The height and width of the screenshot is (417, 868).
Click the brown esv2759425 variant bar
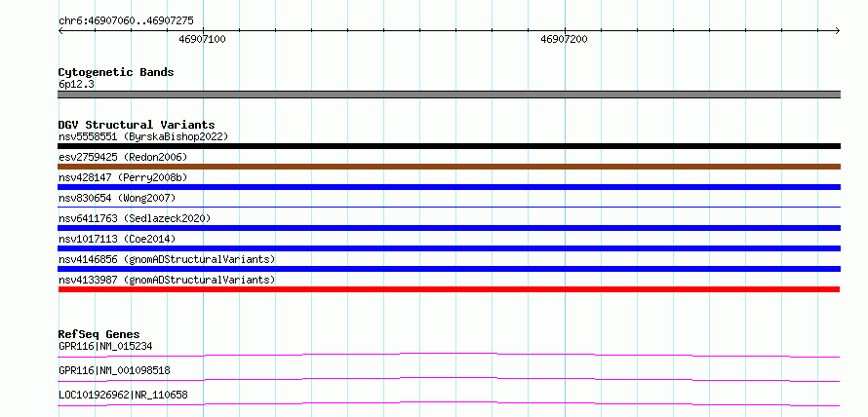coord(449,167)
